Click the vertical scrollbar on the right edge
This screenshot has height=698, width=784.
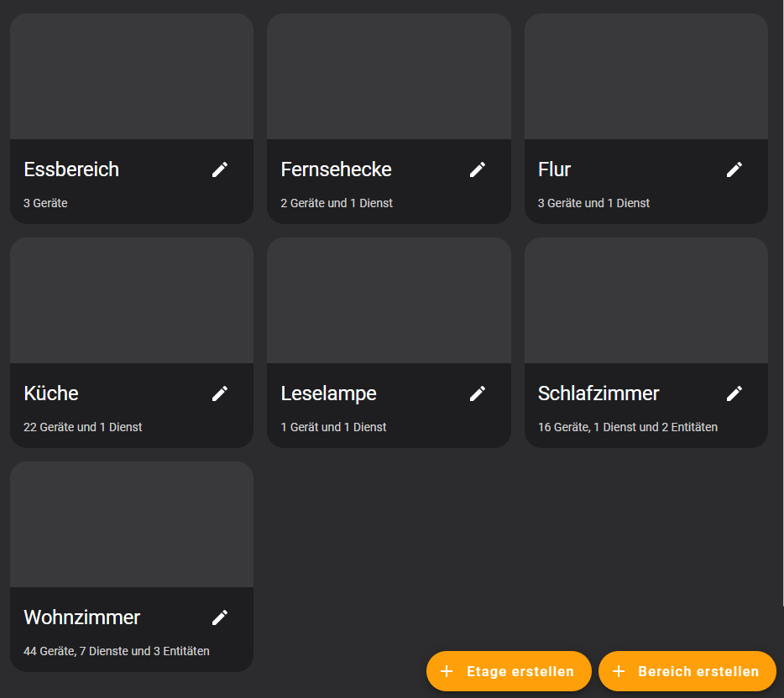click(x=782, y=303)
